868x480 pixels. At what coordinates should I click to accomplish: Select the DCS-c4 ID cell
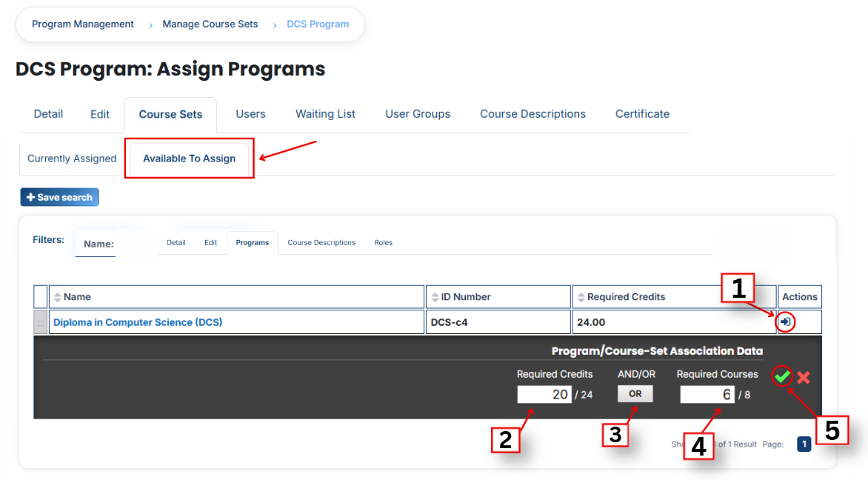(x=498, y=322)
